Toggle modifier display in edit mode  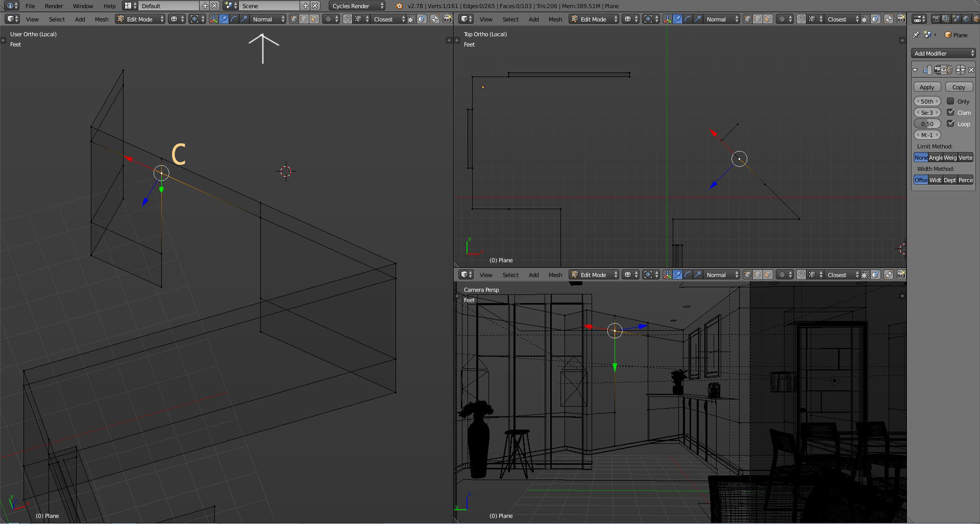coord(950,70)
